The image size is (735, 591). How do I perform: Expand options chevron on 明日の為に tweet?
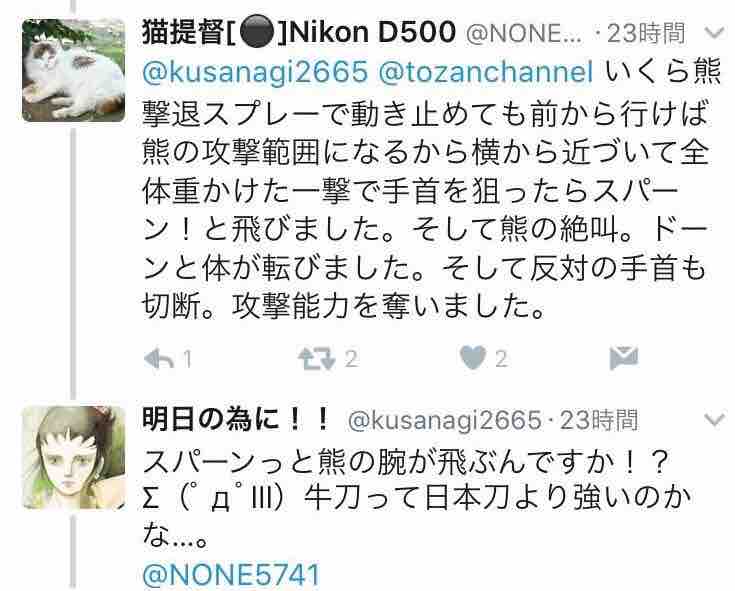(715, 419)
